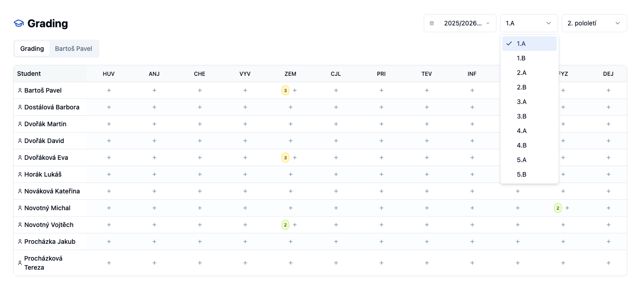Add DEJ grade for Procházková Tereza

click(x=609, y=263)
